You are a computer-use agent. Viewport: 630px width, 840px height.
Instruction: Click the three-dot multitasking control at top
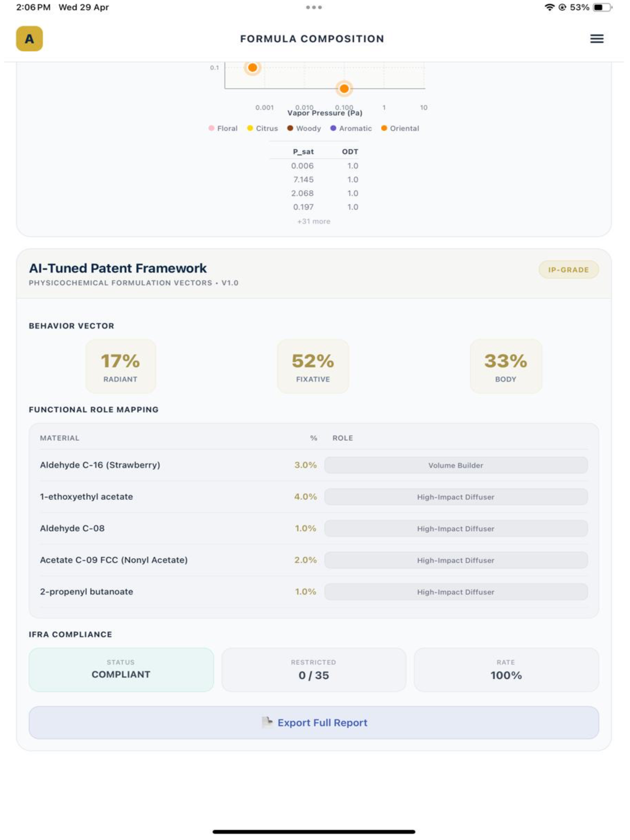click(x=314, y=7)
